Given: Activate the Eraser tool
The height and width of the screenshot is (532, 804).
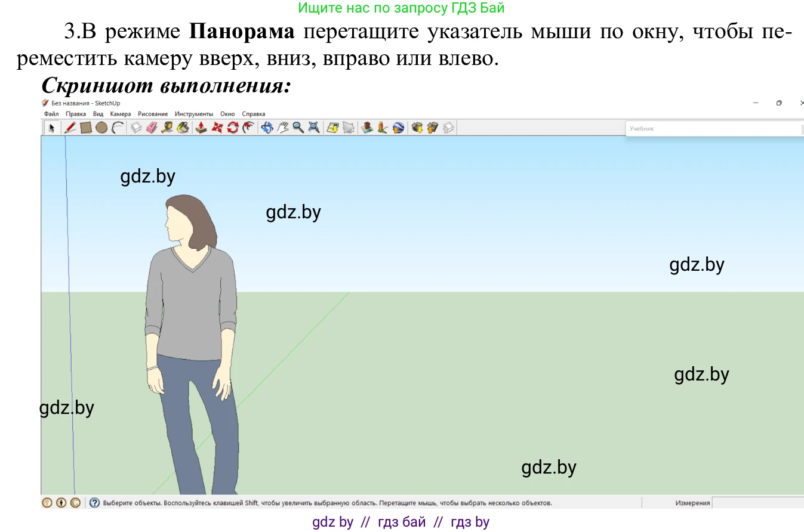Looking at the screenshot, I should pos(151,128).
